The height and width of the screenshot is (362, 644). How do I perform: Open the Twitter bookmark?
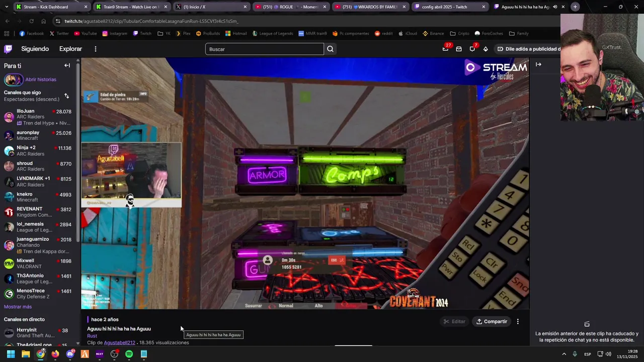click(x=59, y=34)
